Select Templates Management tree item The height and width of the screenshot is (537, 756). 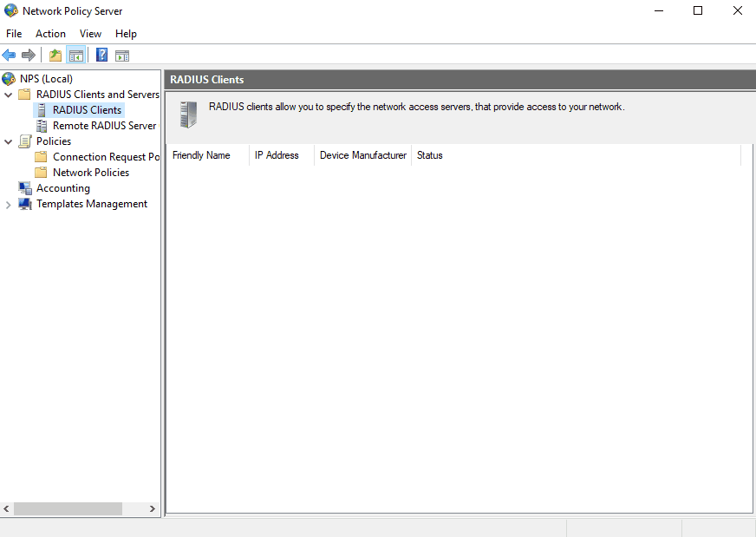(92, 204)
